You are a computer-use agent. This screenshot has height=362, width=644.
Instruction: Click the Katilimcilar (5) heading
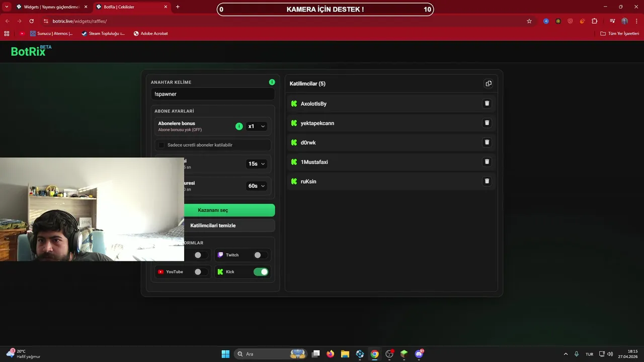307,83
